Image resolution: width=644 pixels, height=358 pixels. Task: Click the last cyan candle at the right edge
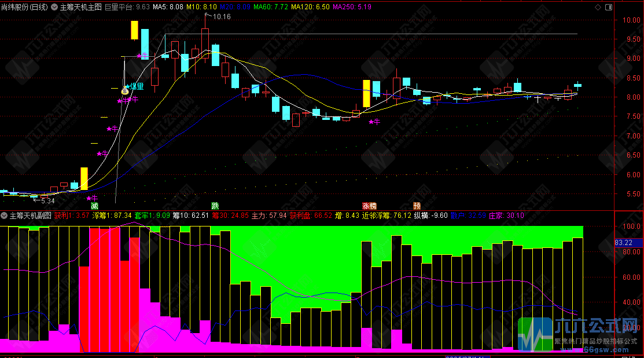tap(577, 86)
